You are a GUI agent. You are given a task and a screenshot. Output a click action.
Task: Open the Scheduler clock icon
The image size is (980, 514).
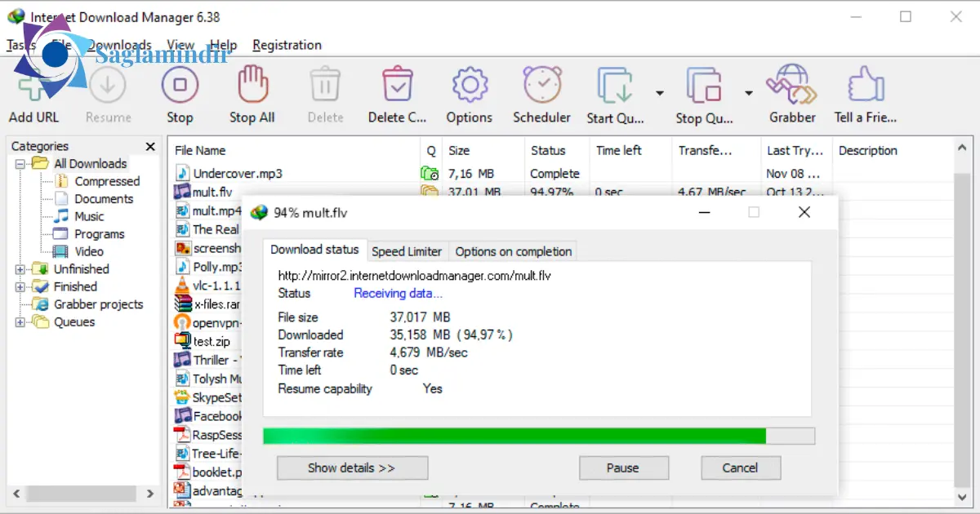pyautogui.click(x=541, y=84)
